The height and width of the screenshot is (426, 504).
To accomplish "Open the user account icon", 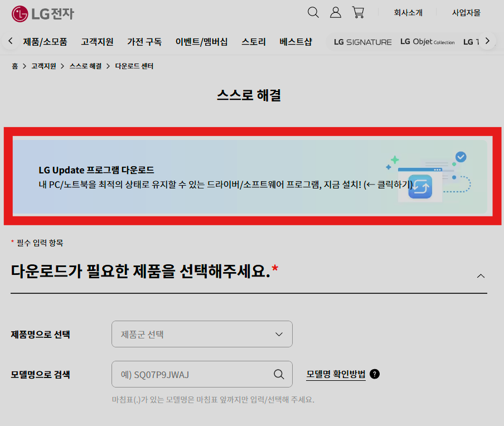I will (x=336, y=12).
